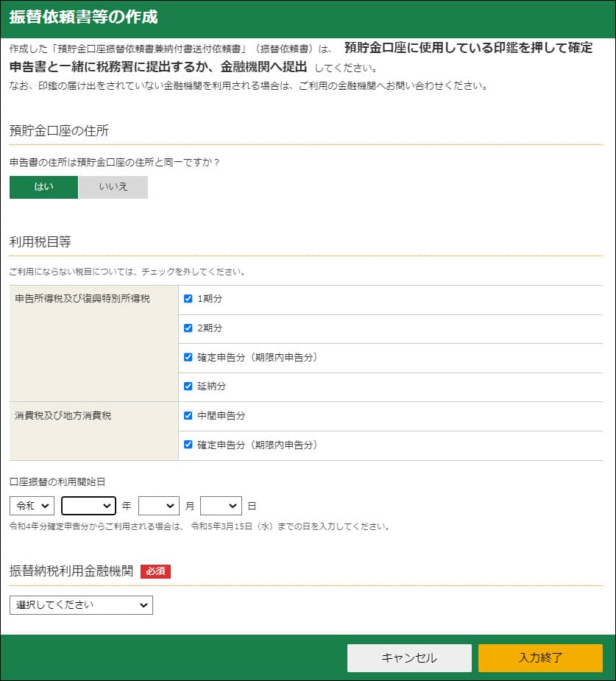
Task: Toggle the 2期分 checkbox
Action: point(188,328)
